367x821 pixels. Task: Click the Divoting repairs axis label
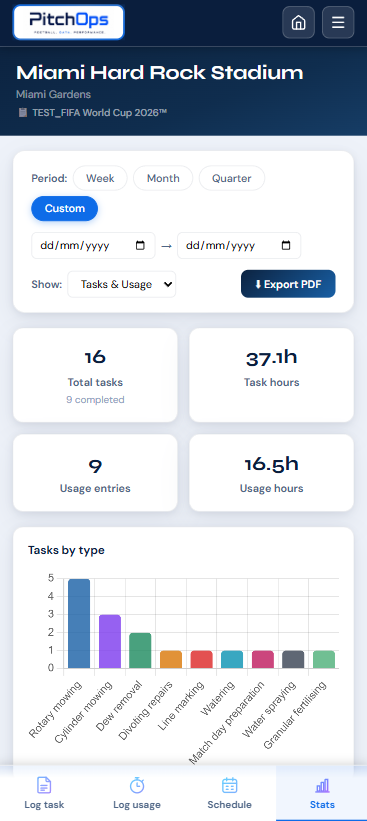tap(146, 711)
